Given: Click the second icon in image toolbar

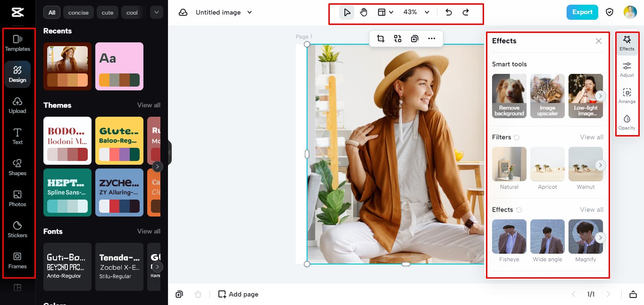Looking at the screenshot, I should 397,39.
